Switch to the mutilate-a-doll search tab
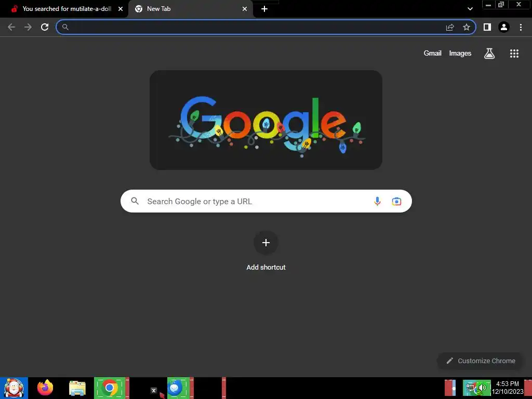 pos(64,9)
